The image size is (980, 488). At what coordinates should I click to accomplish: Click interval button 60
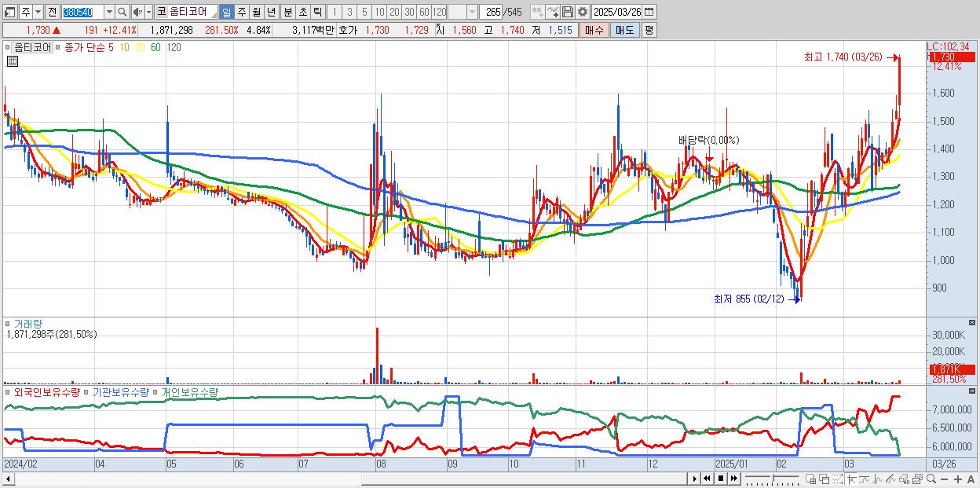point(424,12)
